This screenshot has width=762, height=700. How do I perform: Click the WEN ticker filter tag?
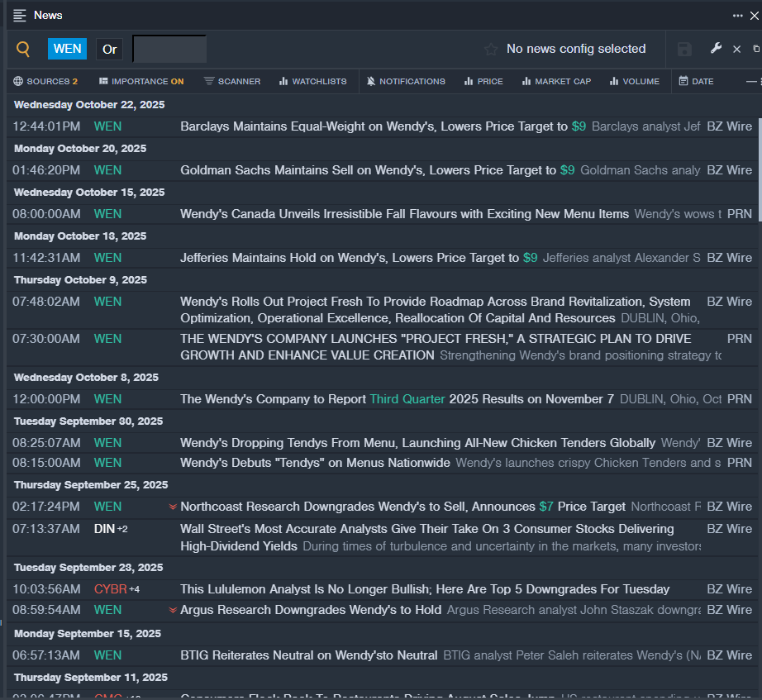click(67, 49)
